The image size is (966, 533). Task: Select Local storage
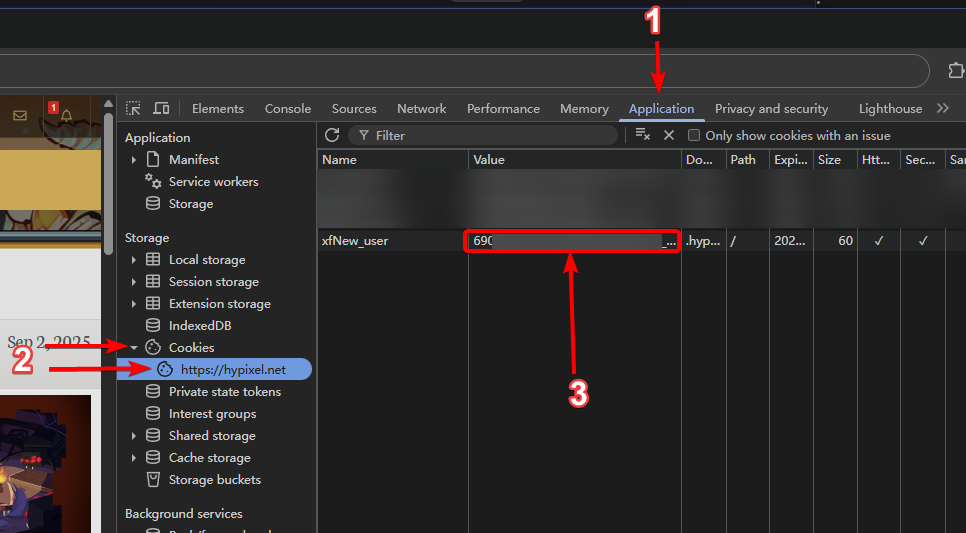(x=207, y=260)
